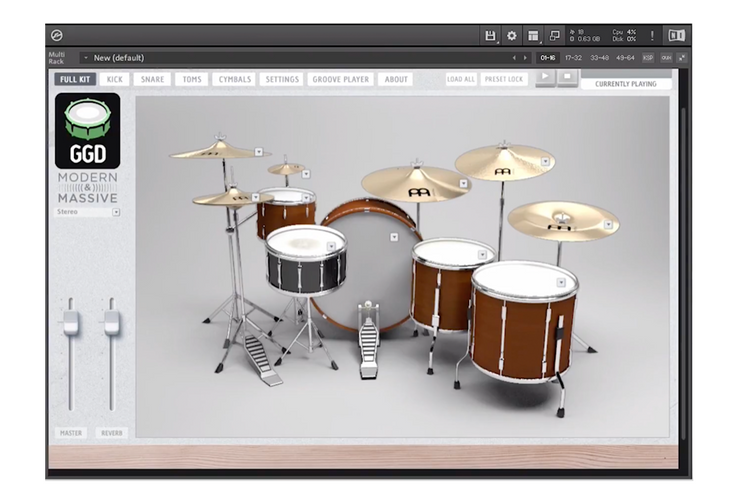
Task: Click the snare drum head
Action: 306,240
